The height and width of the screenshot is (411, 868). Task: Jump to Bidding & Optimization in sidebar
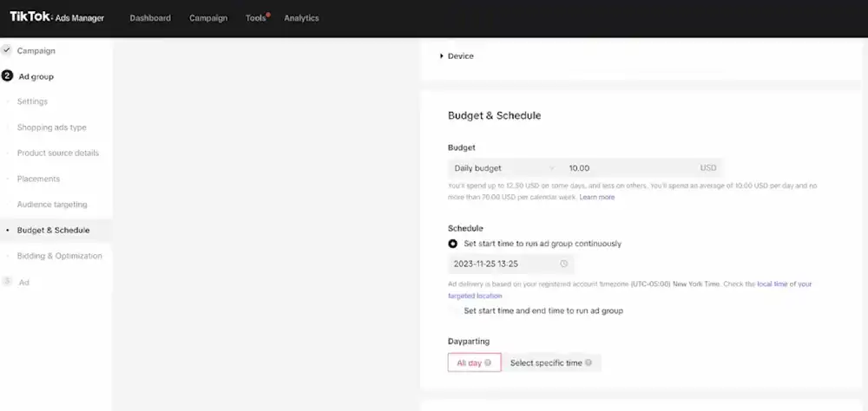59,256
